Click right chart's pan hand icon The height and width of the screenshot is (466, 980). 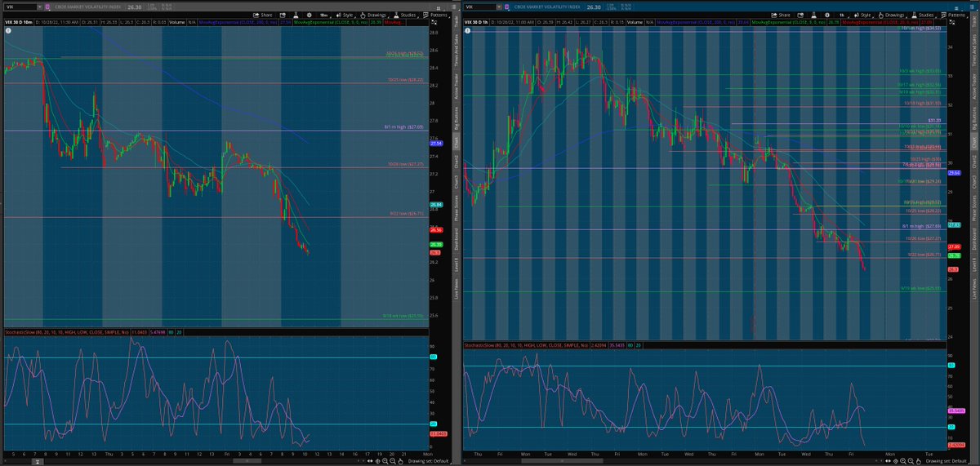pyautogui.click(x=918, y=460)
